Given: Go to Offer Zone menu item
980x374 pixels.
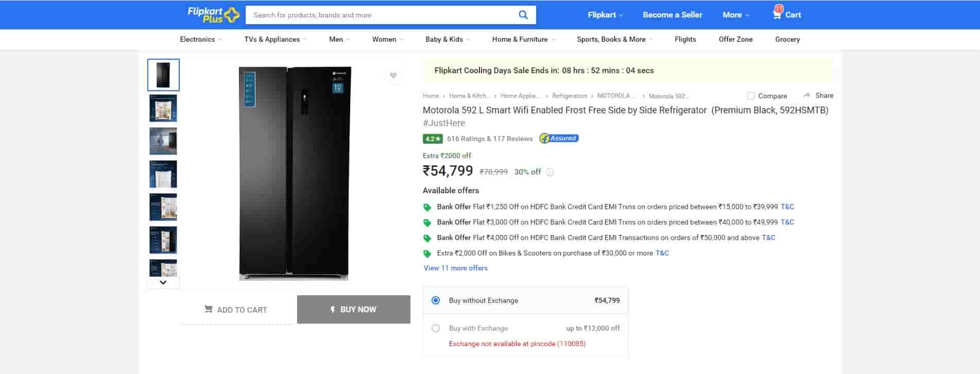Looking at the screenshot, I should tap(735, 39).
